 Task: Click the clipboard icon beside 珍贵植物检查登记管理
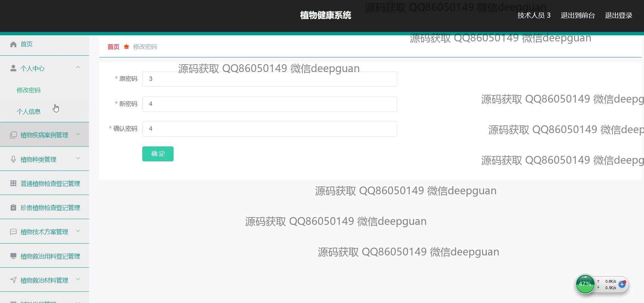click(13, 208)
